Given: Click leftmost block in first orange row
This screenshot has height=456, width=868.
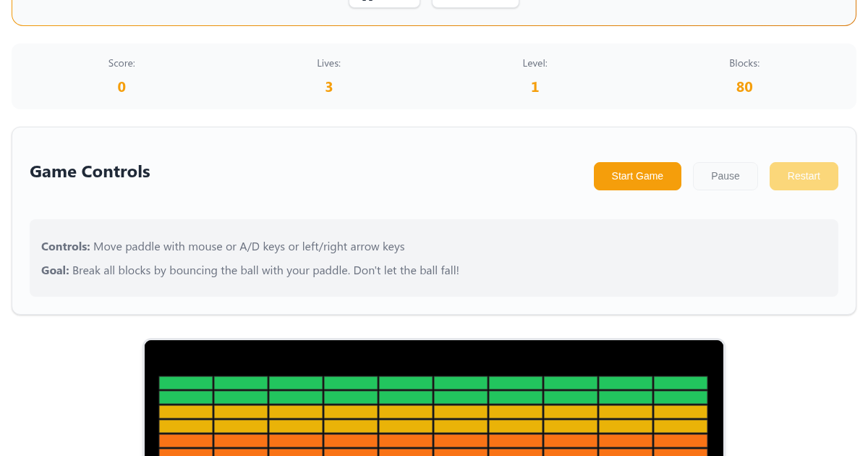Looking at the screenshot, I should coord(186,441).
